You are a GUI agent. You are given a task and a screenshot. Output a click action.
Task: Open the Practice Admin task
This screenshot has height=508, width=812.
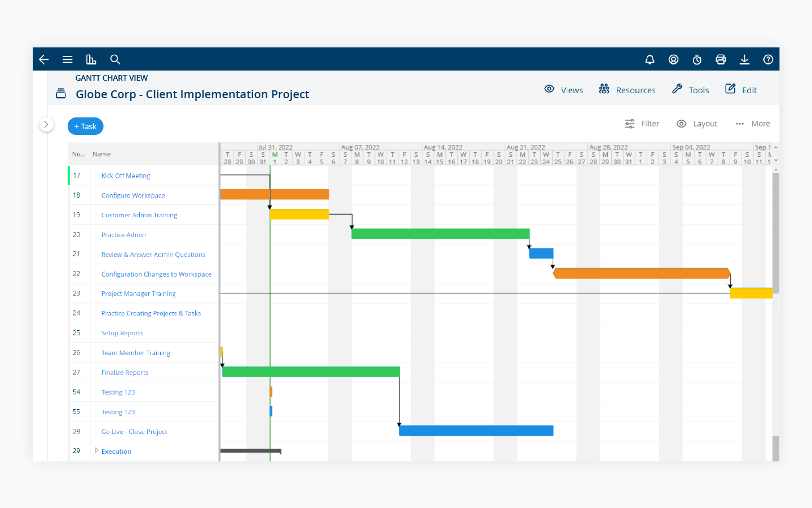tap(123, 235)
